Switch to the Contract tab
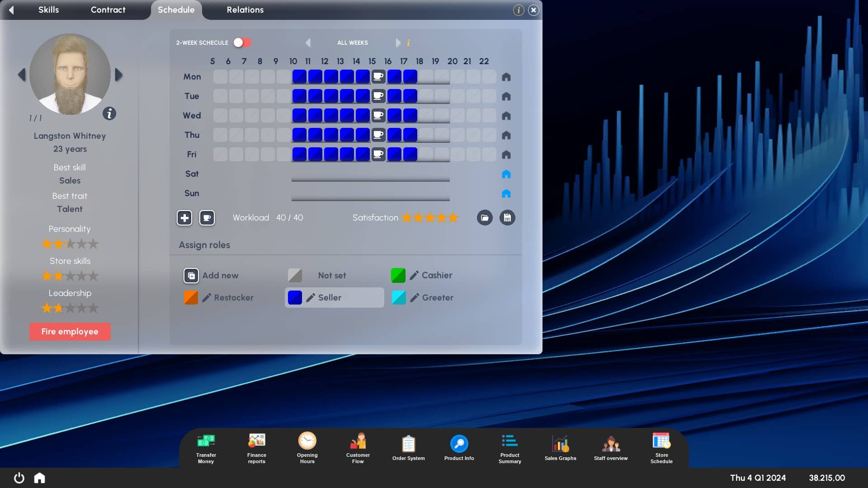Image resolution: width=868 pixels, height=488 pixels. coord(108,10)
